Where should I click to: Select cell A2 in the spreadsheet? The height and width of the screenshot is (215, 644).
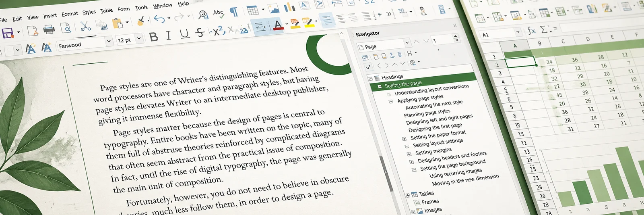(520, 63)
